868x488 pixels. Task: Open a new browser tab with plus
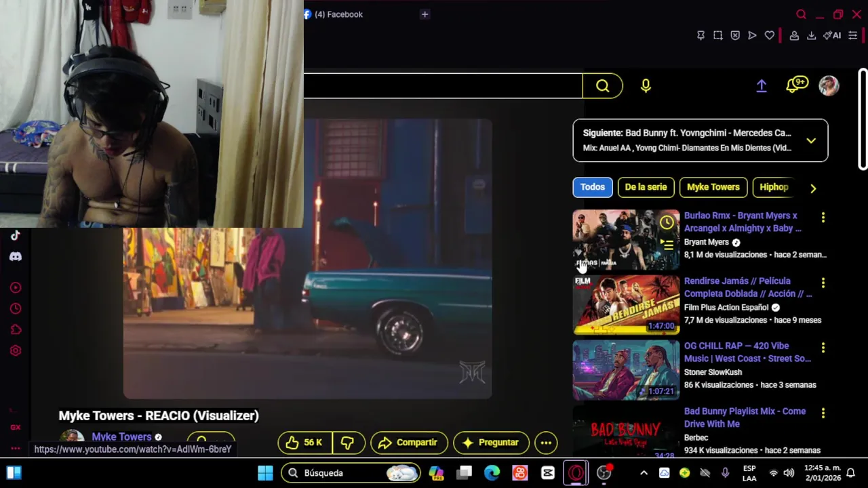point(425,14)
